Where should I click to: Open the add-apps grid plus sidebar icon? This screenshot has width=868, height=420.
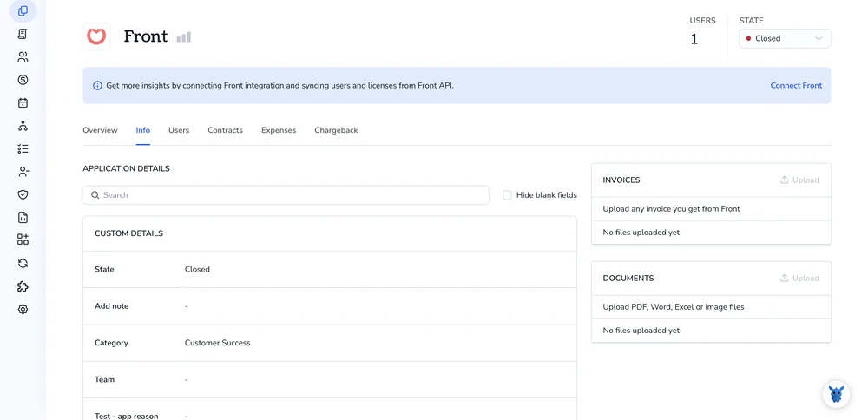pyautogui.click(x=23, y=240)
